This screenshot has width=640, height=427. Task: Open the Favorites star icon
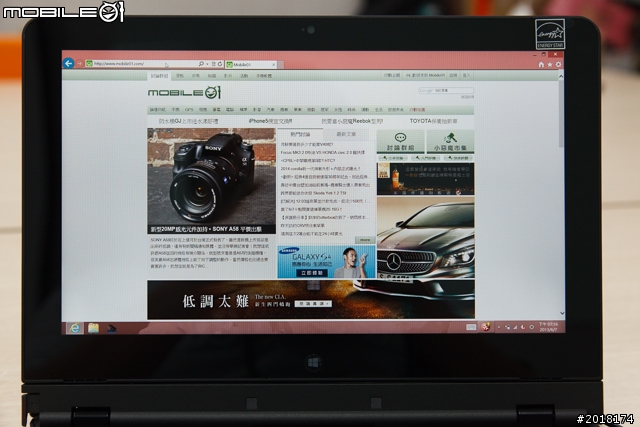(550, 64)
